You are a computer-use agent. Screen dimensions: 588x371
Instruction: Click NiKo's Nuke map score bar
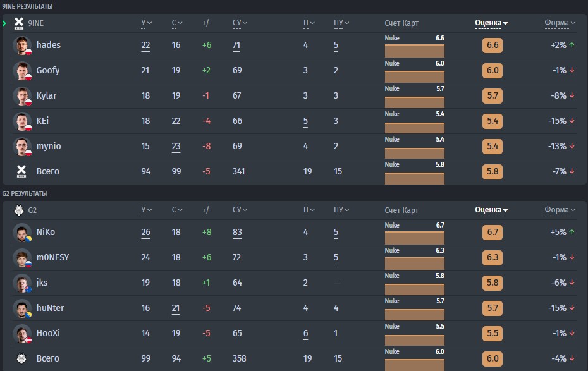coord(414,238)
